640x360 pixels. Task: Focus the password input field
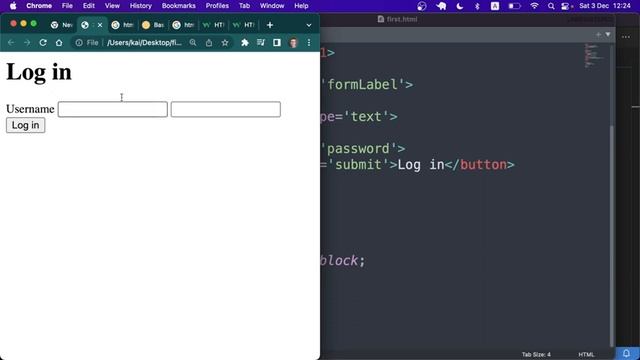pos(226,109)
